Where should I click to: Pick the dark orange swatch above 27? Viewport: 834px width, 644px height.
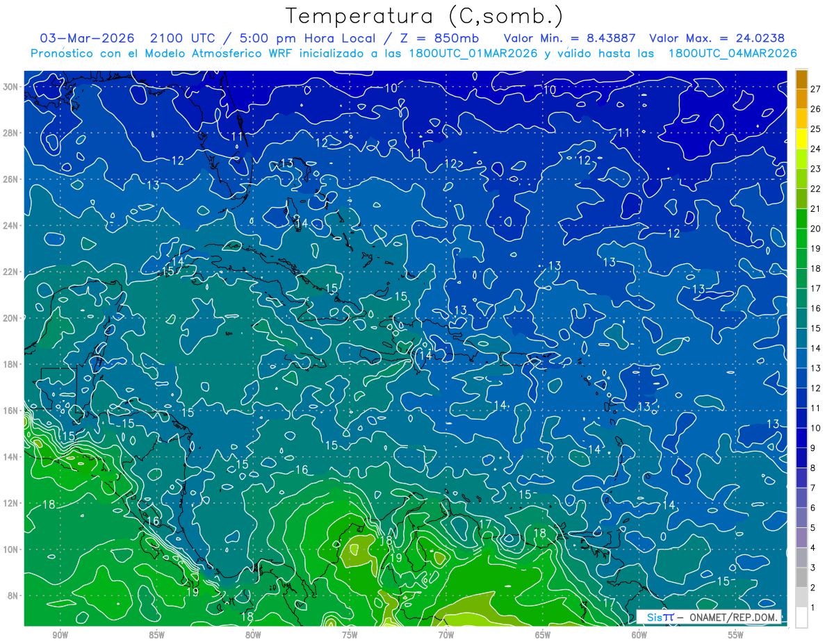coord(801,79)
